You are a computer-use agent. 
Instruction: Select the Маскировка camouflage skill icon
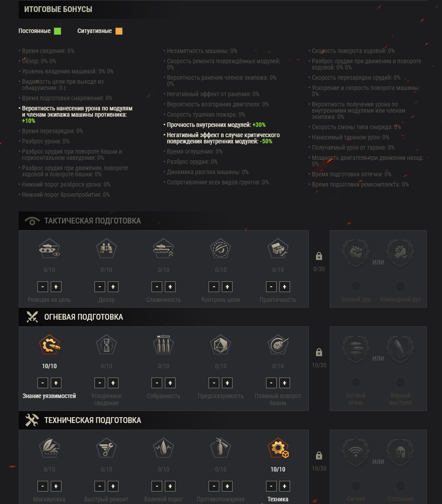coord(49,448)
